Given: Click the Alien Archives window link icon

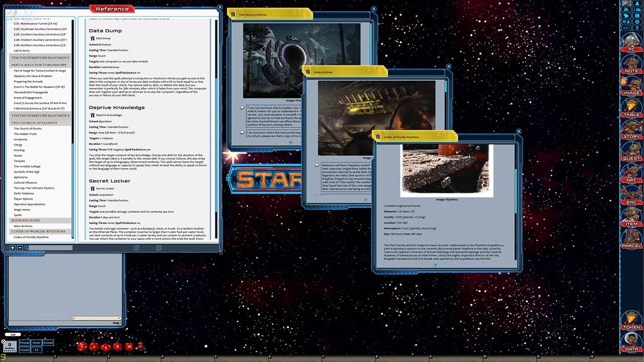Looking at the screenshot, I should (x=309, y=72).
